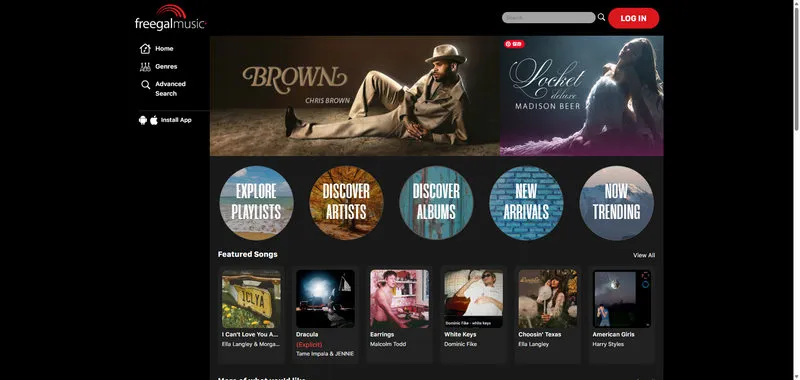Click the 'Featured Songs' heading

pyautogui.click(x=247, y=254)
